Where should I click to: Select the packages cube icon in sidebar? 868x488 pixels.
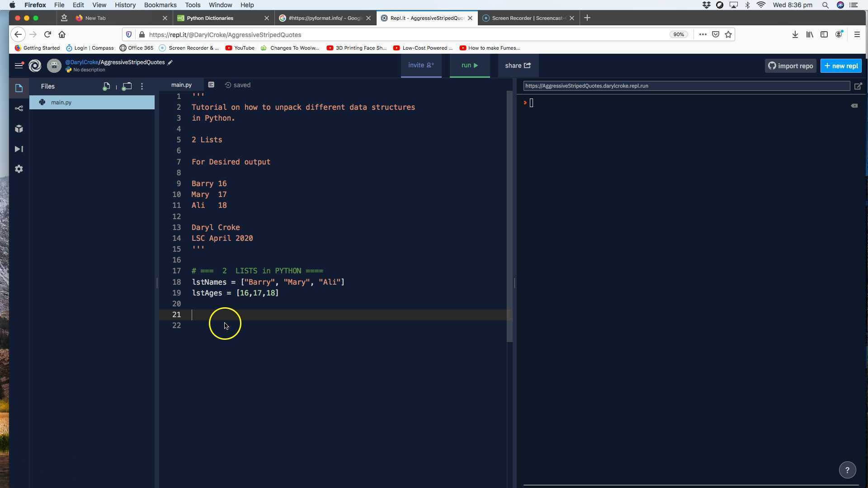click(x=19, y=129)
